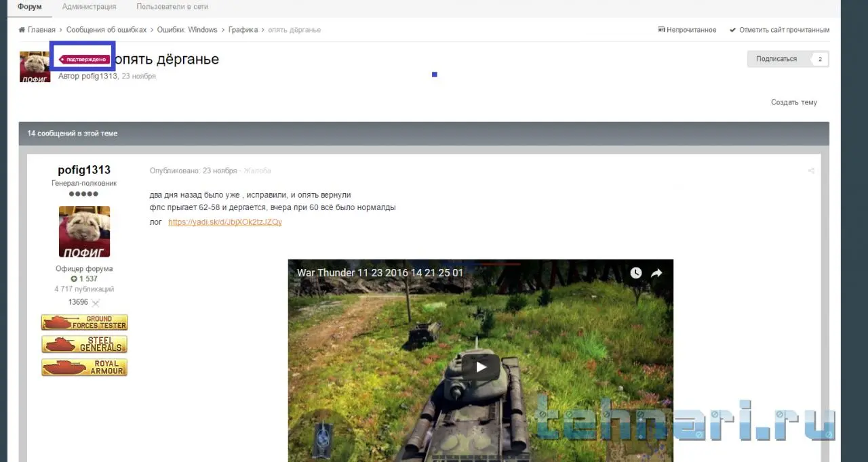Click the Генерал-полковник rank text
Image resolution: width=868 pixels, height=462 pixels.
coord(84,184)
